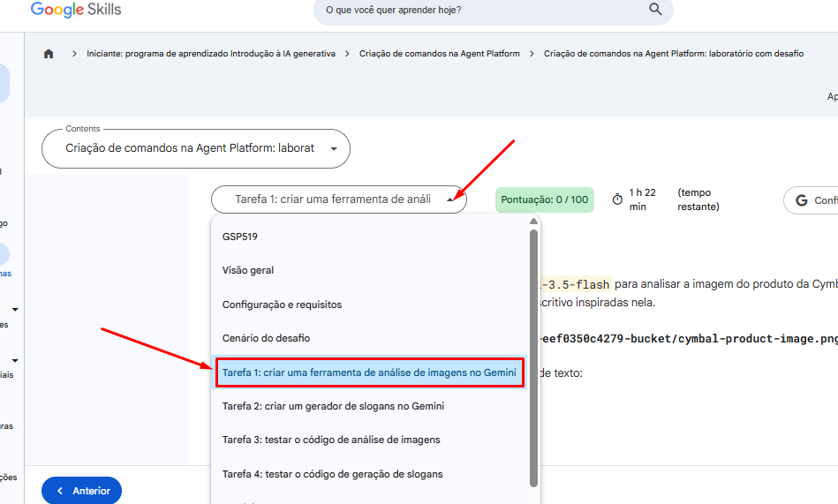
Task: Click the timer stopwatch icon
Action: coord(617,199)
